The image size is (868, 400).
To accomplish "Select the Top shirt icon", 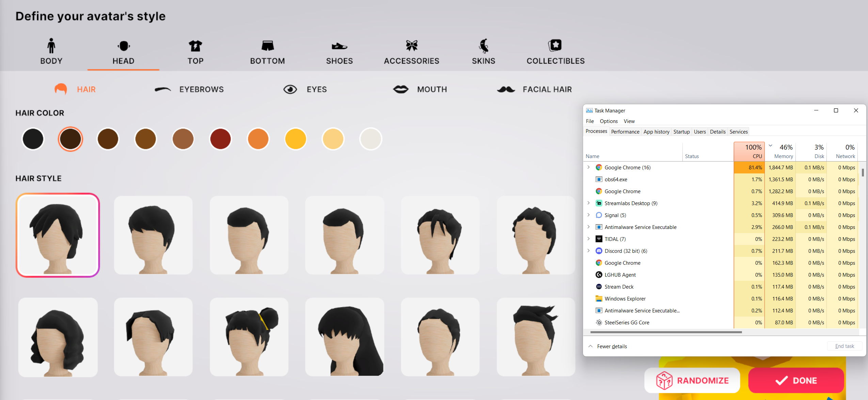I will [195, 46].
